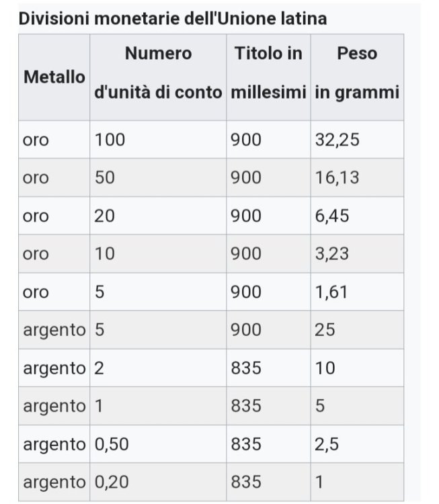
Task: Select the unit cell 0,50
Action: [112, 444]
